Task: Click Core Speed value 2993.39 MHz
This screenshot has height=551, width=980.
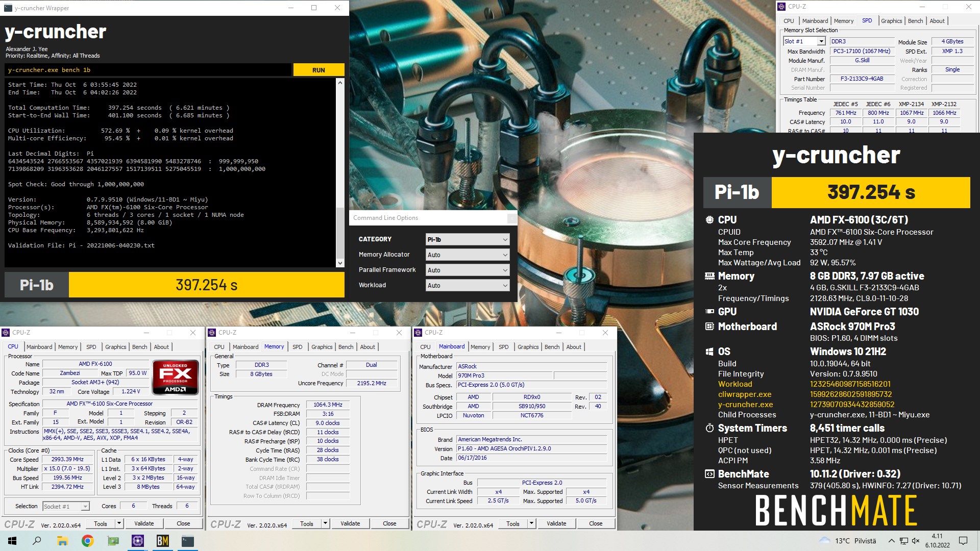Action: coord(68,459)
